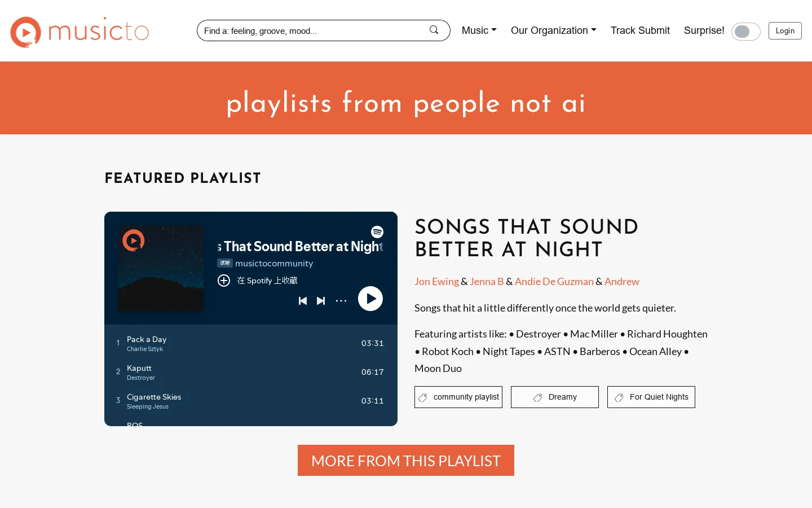Click the SONGS THAT SOUND BETTER AT NIGHT heading

pos(527,238)
